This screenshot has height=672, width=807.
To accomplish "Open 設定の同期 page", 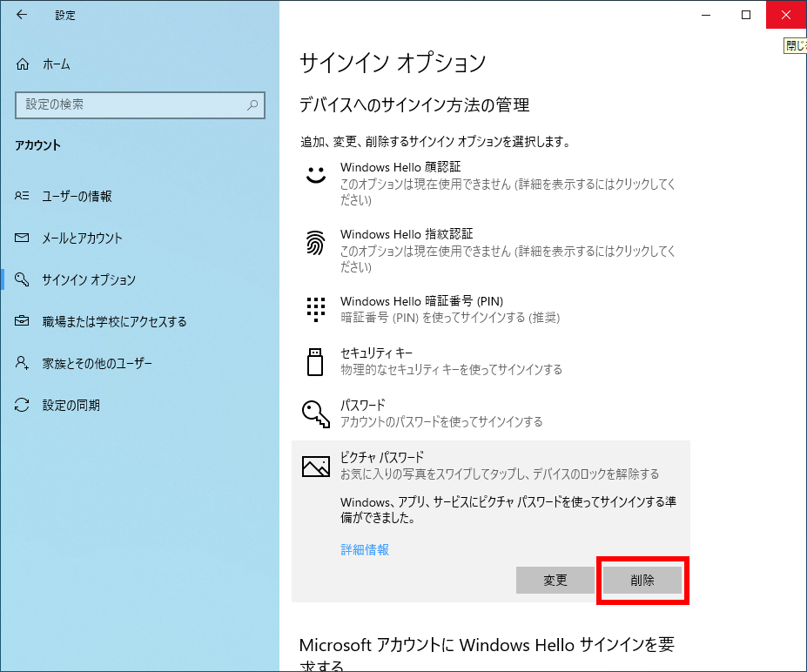I will tap(71, 405).
